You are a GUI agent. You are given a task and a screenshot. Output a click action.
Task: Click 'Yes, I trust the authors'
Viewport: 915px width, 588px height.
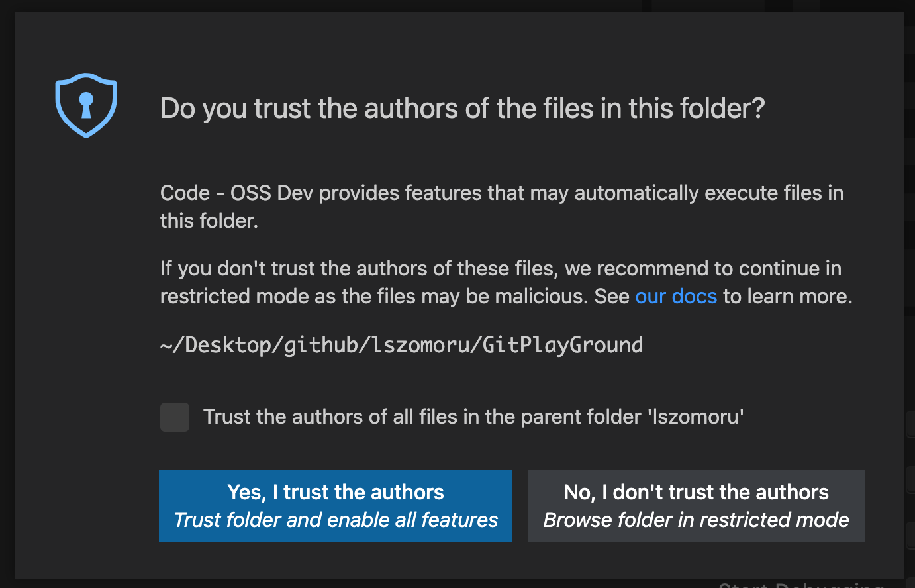pyautogui.click(x=335, y=492)
